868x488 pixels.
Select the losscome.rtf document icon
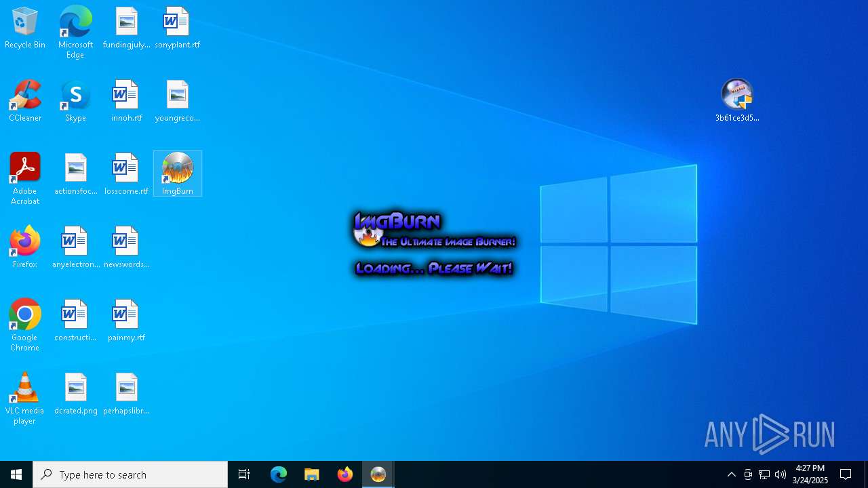[x=126, y=175]
